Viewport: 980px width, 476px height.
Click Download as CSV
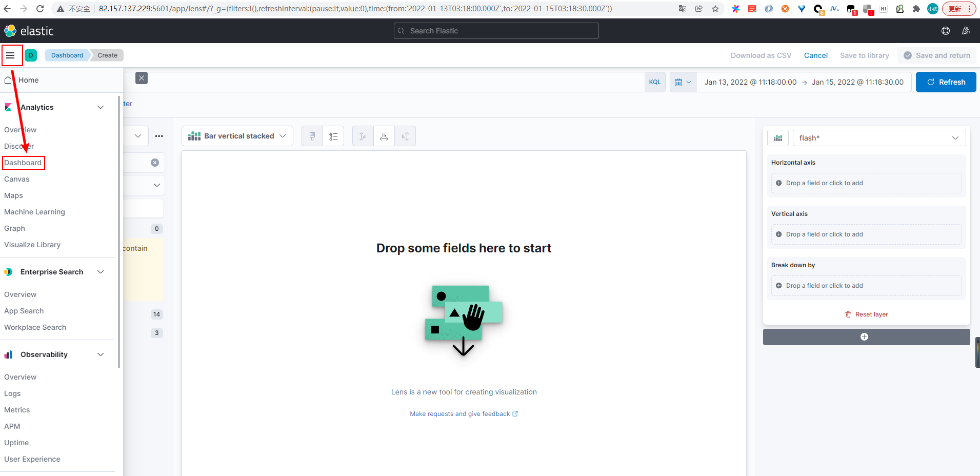tap(761, 55)
